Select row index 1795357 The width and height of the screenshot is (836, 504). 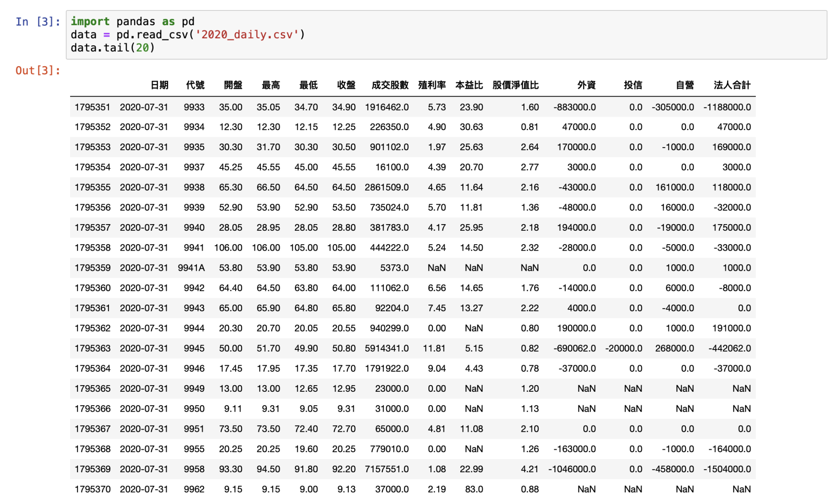click(92, 228)
